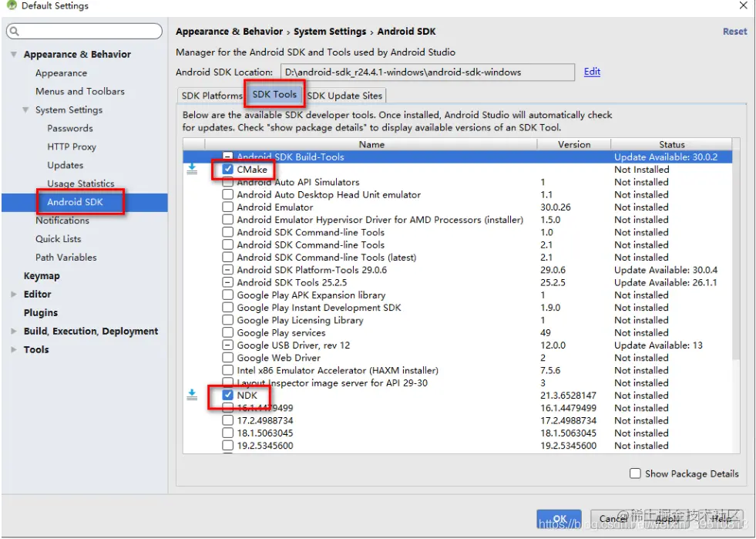This screenshot has width=756, height=539.
Task: Open Quick Lists settings
Action: click(59, 239)
